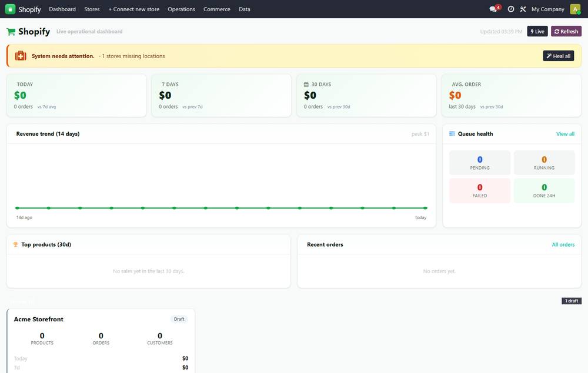Viewport: 588px width, 373px height.
Task: Click '1 stores missing locations' message
Action: point(133,56)
